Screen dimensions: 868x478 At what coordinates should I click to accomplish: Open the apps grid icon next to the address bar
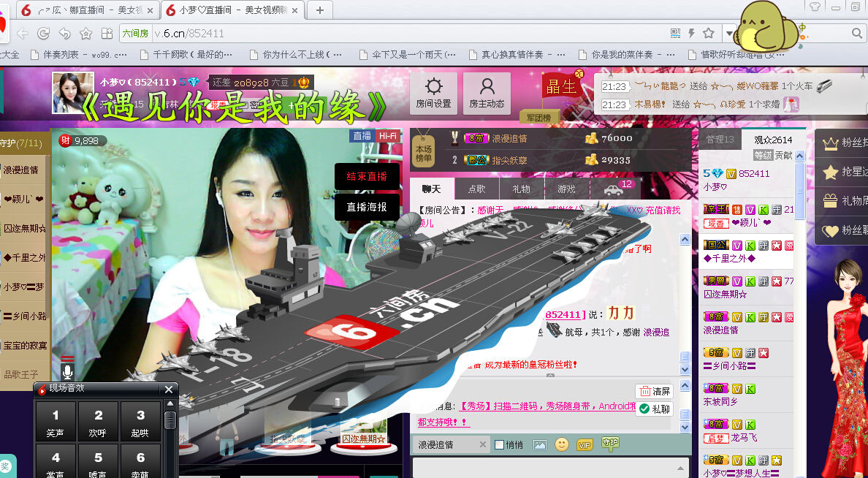(107, 33)
